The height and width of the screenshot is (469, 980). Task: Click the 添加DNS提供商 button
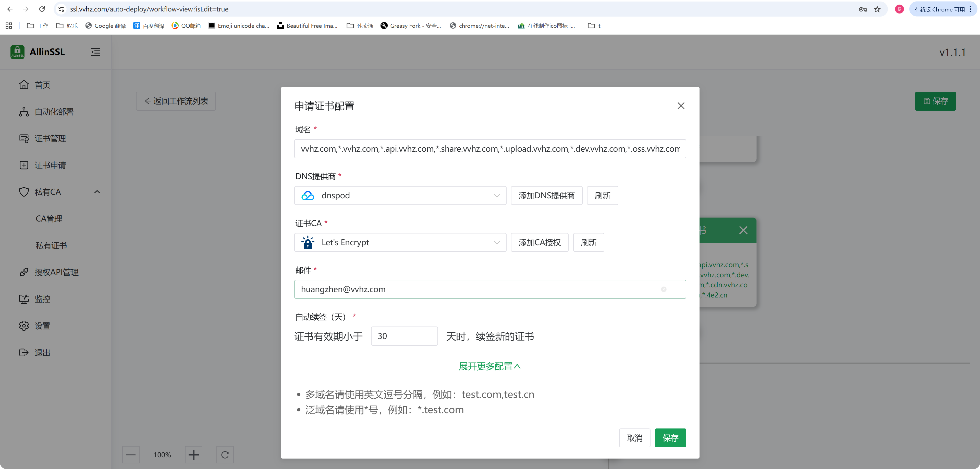[546, 195]
